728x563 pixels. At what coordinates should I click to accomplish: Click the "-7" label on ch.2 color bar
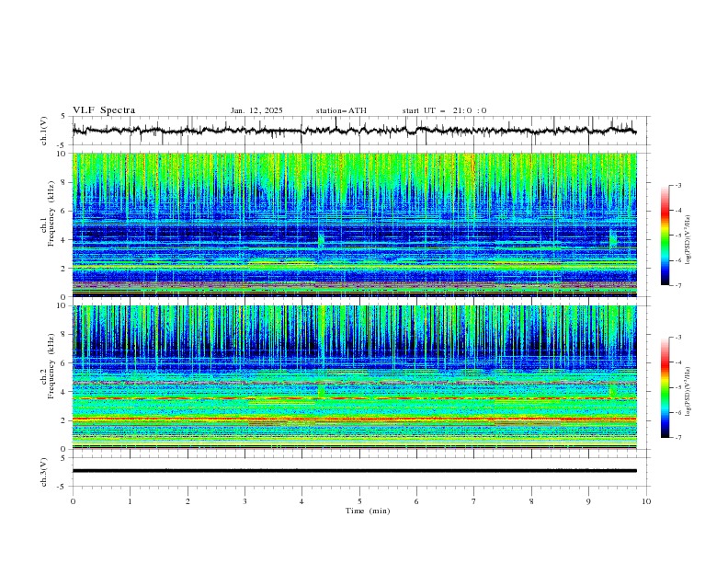point(678,438)
